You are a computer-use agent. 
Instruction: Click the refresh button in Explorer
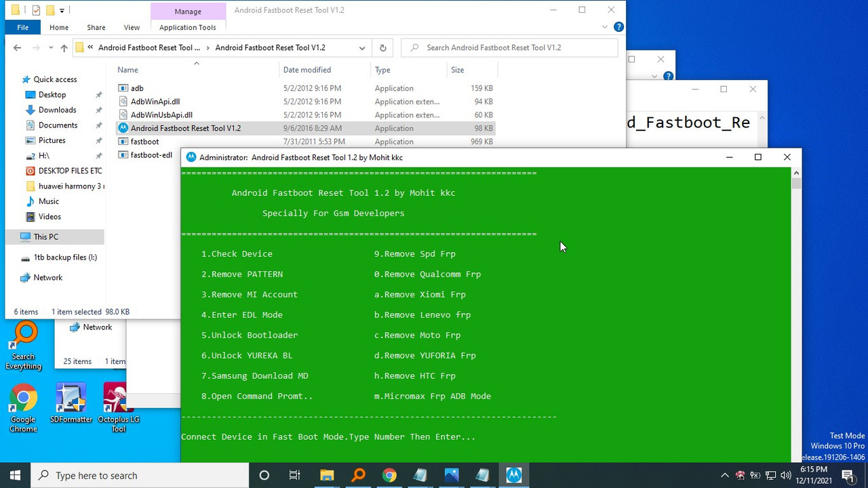coord(382,48)
